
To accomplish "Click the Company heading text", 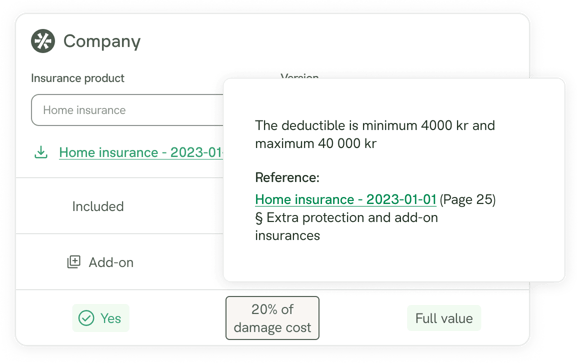I will click(x=102, y=41).
